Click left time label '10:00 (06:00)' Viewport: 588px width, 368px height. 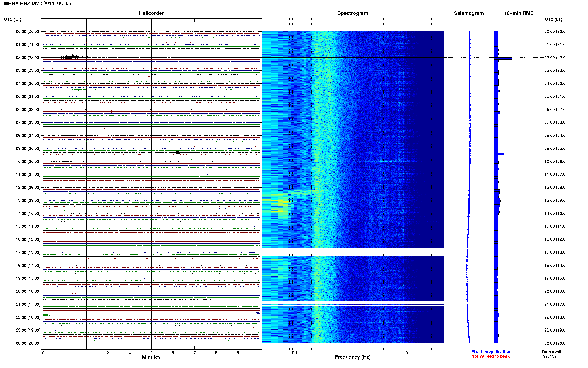(28, 161)
